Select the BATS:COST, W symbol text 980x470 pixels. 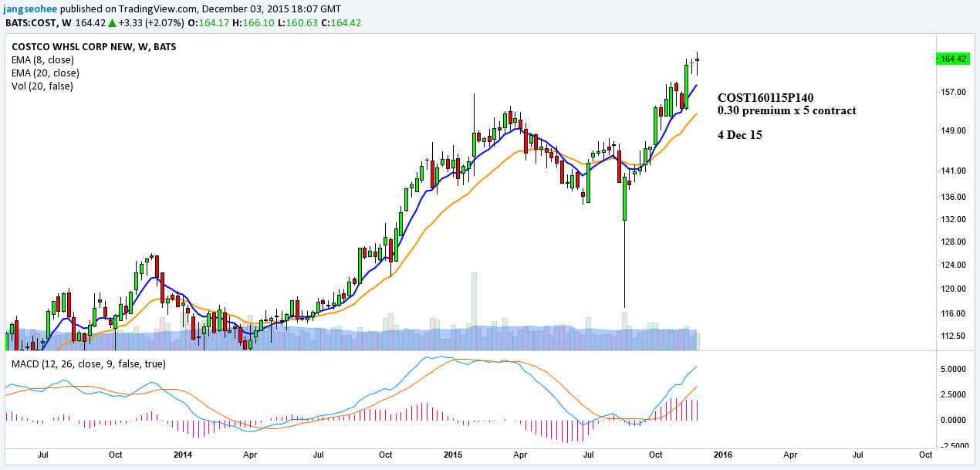[39, 22]
